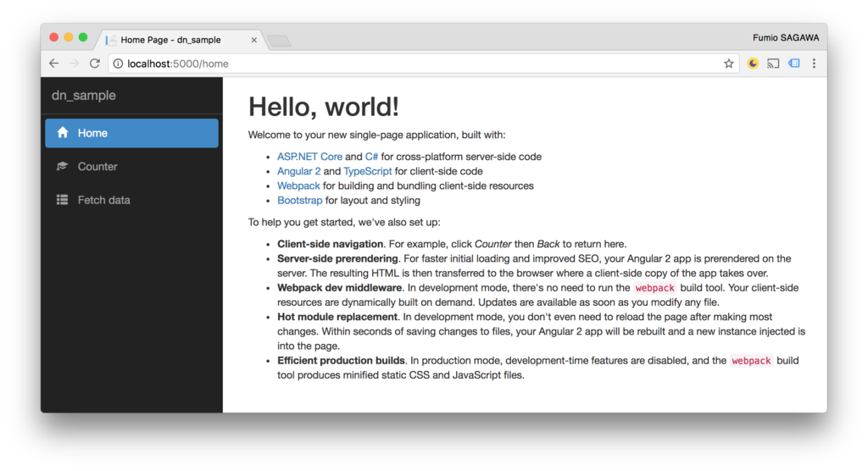868x471 pixels.
Task: Minimize the window with the yellow button
Action: coord(69,37)
